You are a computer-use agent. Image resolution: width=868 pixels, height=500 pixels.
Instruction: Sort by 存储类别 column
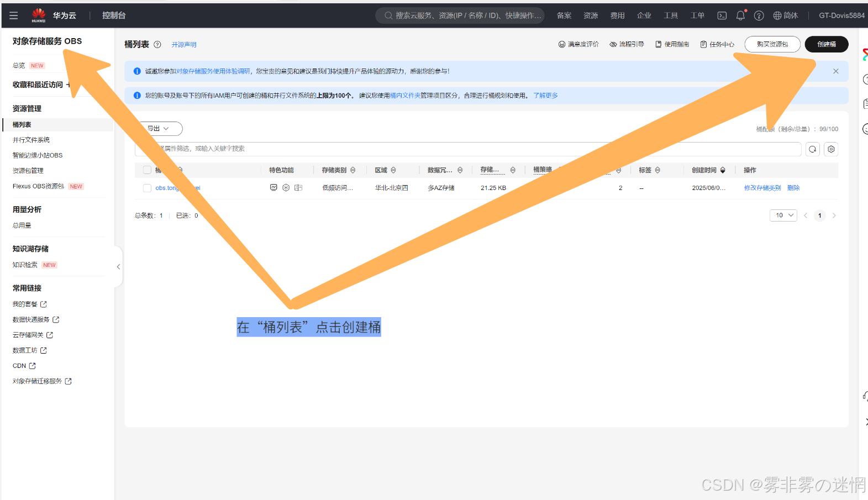coord(353,170)
